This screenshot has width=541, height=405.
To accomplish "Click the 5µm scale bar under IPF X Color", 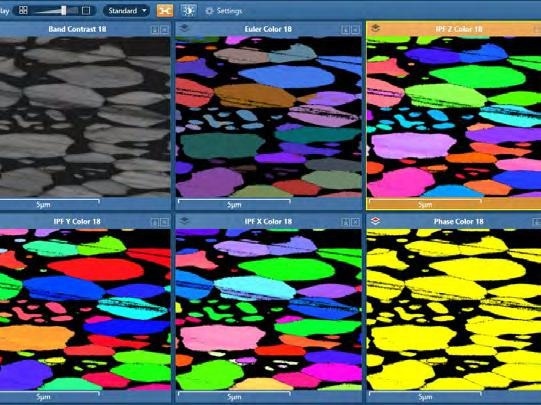I will [x=234, y=396].
